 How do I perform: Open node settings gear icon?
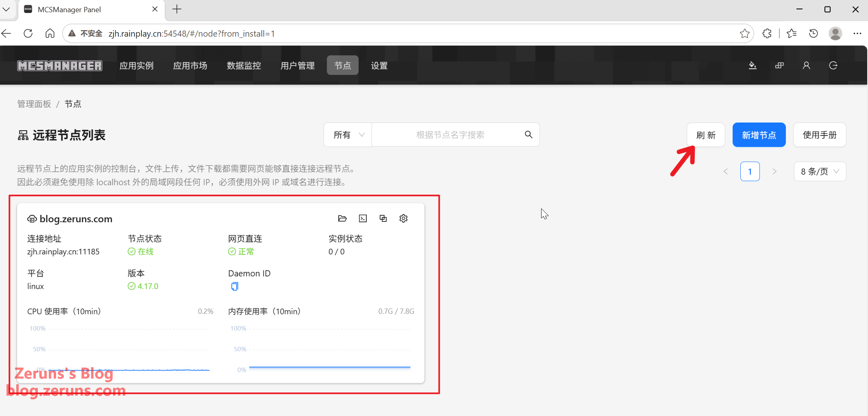pos(403,219)
